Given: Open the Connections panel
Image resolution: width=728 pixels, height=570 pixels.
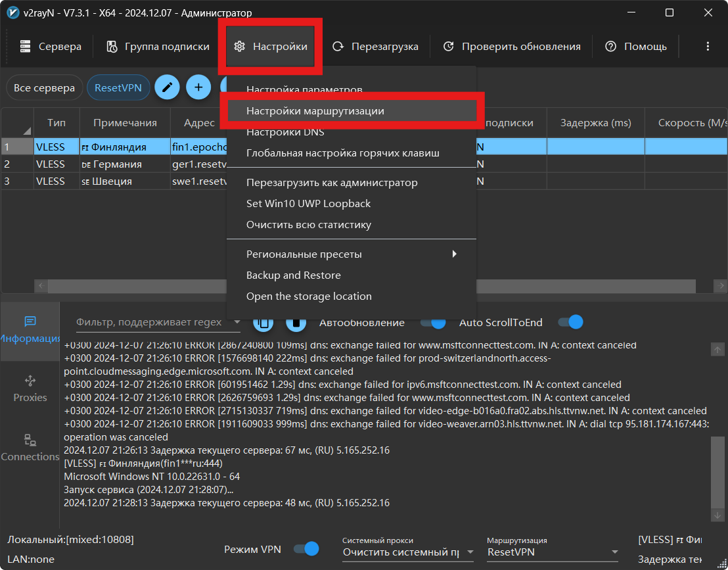Looking at the screenshot, I should pos(30,448).
